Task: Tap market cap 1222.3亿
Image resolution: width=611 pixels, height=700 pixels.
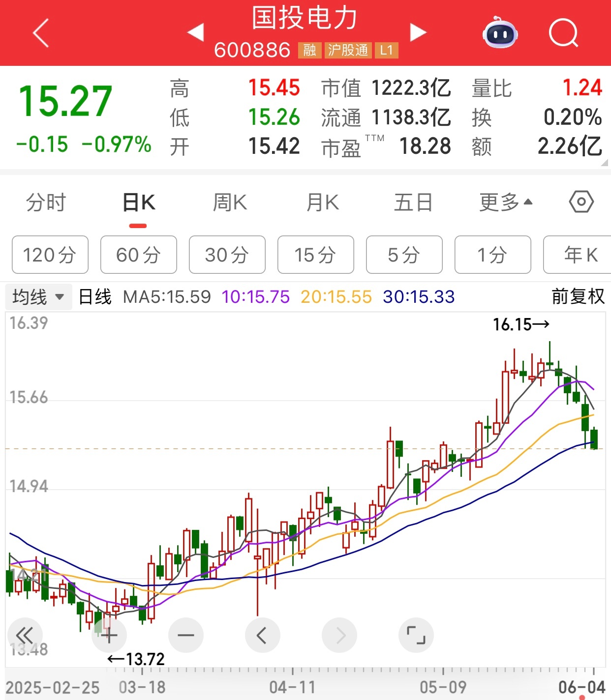Action: [x=411, y=88]
